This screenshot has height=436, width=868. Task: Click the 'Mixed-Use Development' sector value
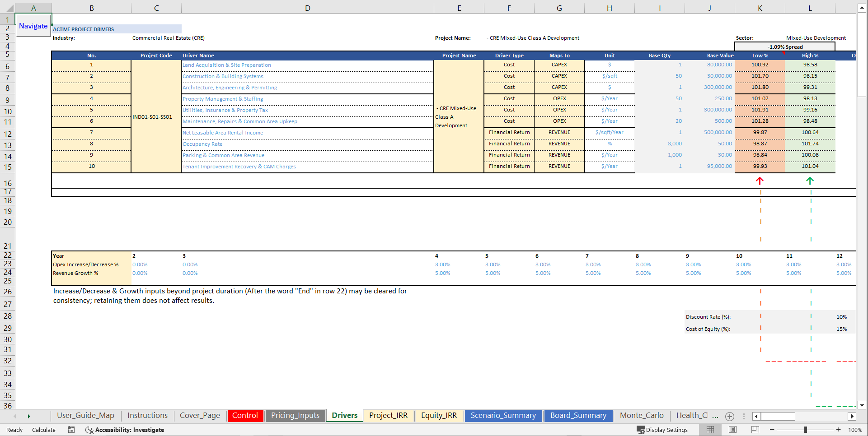816,38
